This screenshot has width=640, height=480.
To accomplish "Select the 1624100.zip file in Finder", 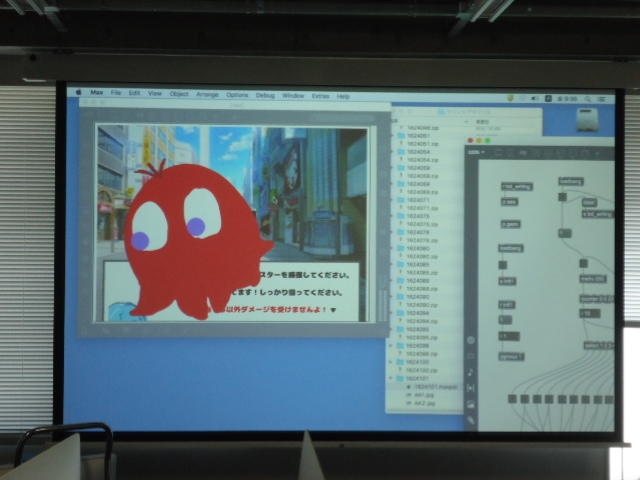I will (419, 370).
